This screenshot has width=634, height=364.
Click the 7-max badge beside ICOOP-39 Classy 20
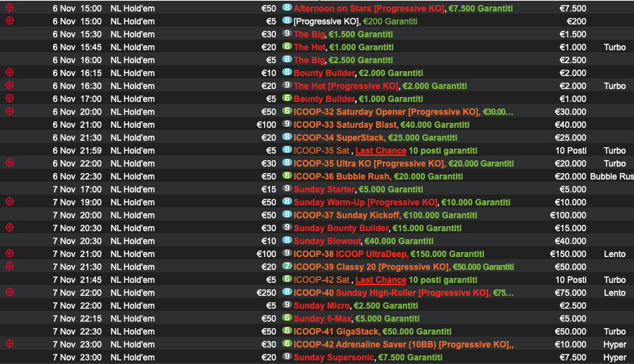[x=287, y=266]
